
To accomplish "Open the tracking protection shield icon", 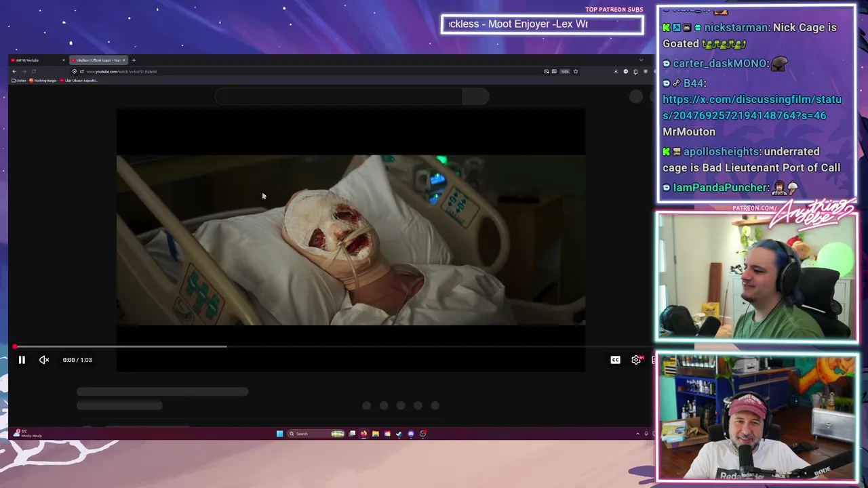I will [x=75, y=71].
